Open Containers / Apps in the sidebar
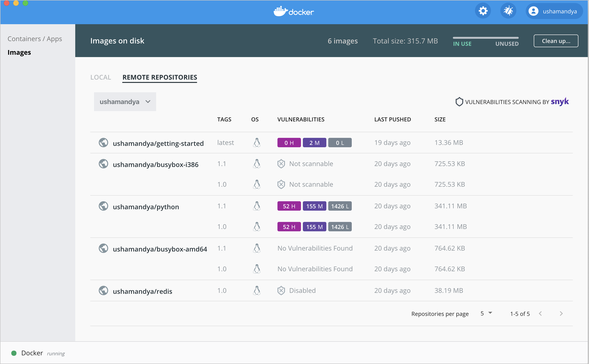Image resolution: width=589 pixels, height=364 pixels. click(35, 39)
